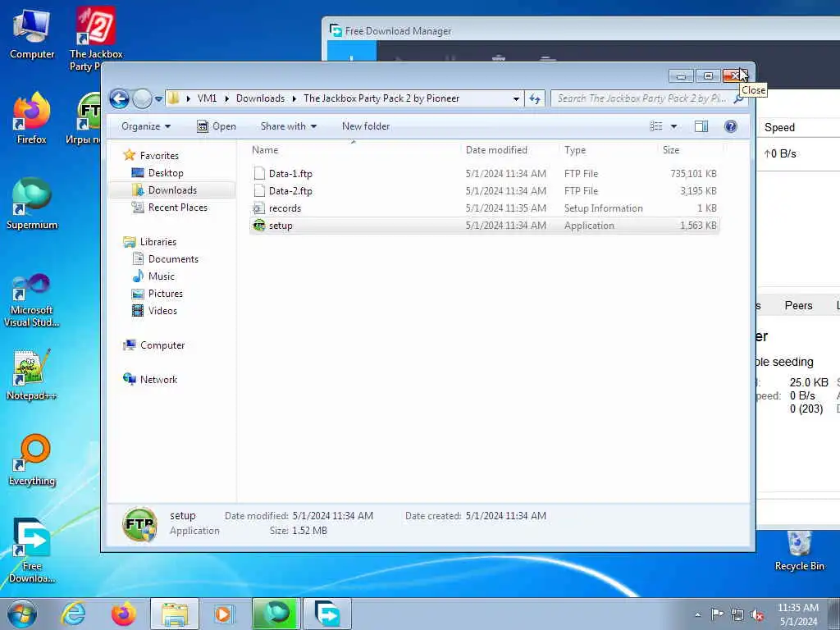
Task: Open Microsoft Visual Studio desktop shortcut
Action: 32,300
